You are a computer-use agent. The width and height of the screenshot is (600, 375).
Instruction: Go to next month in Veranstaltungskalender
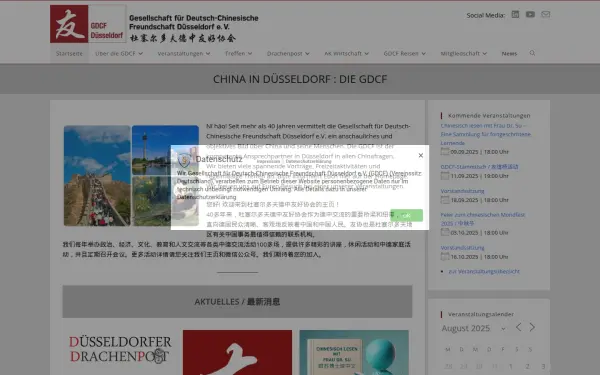click(532, 327)
